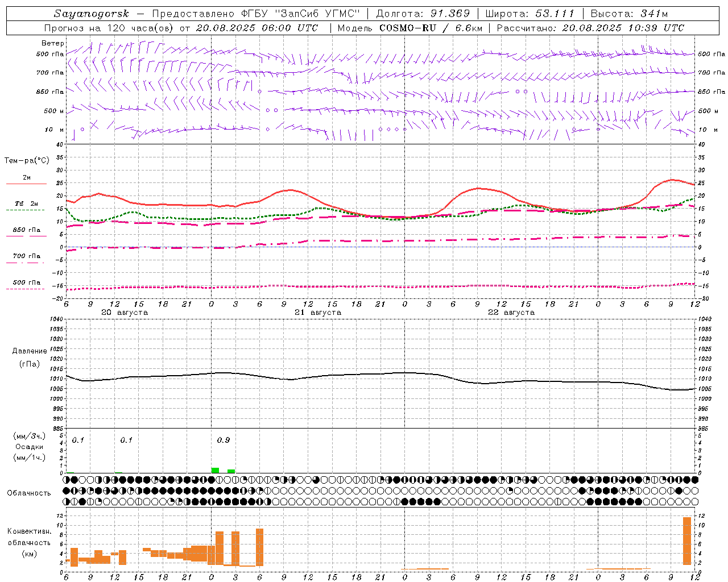Click the Прогноз на 120 часа(ов) text
This screenshot has width=728, height=582.
click(109, 28)
